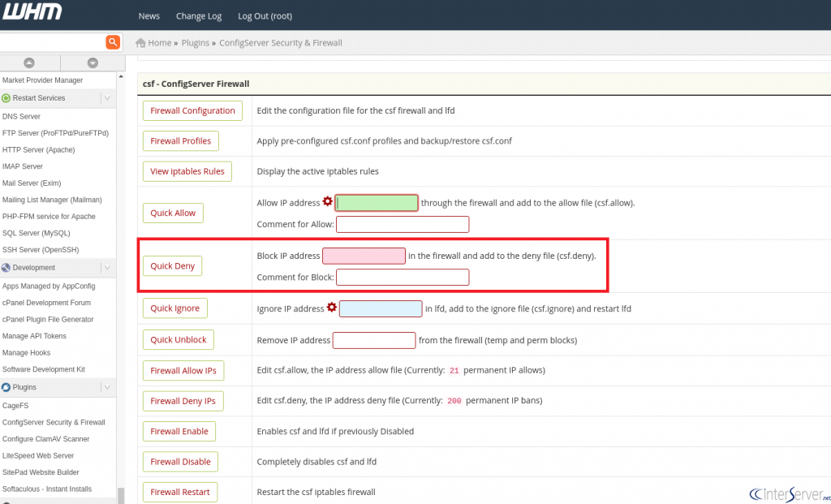Open HTTP Server (Apache) in sidebar
831x504 pixels.
click(x=38, y=150)
